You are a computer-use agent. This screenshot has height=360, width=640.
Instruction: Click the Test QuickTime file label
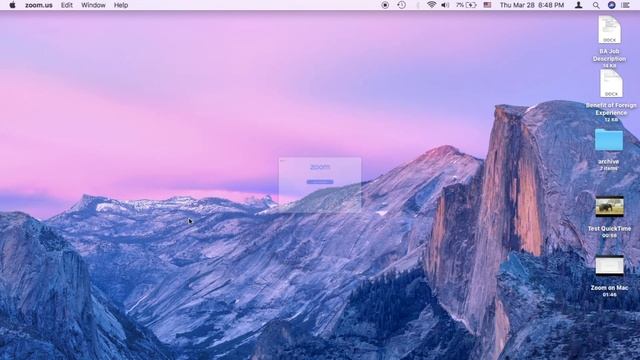tap(609, 229)
